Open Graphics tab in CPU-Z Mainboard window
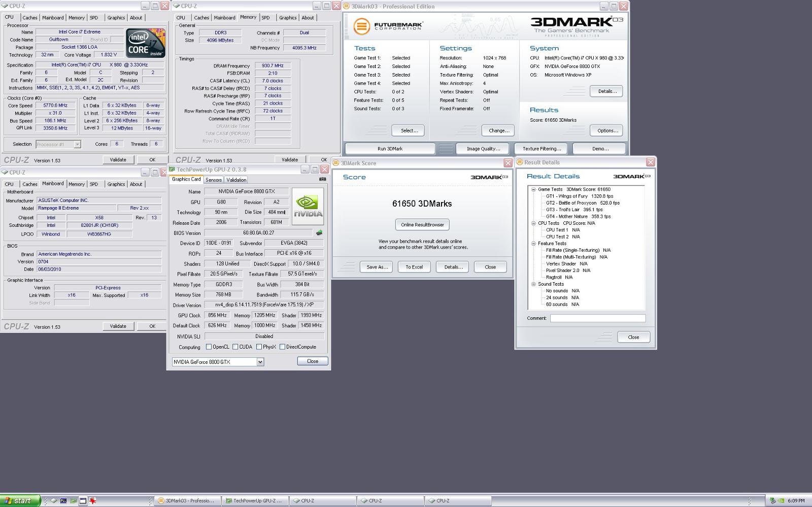Screen dimensions: 812x507 [116, 184]
